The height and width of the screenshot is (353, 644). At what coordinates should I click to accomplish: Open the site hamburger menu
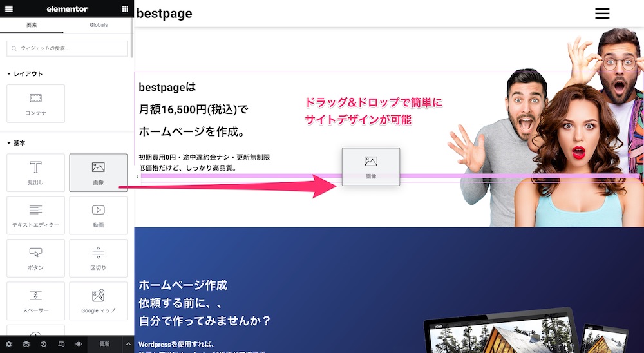pos(602,14)
